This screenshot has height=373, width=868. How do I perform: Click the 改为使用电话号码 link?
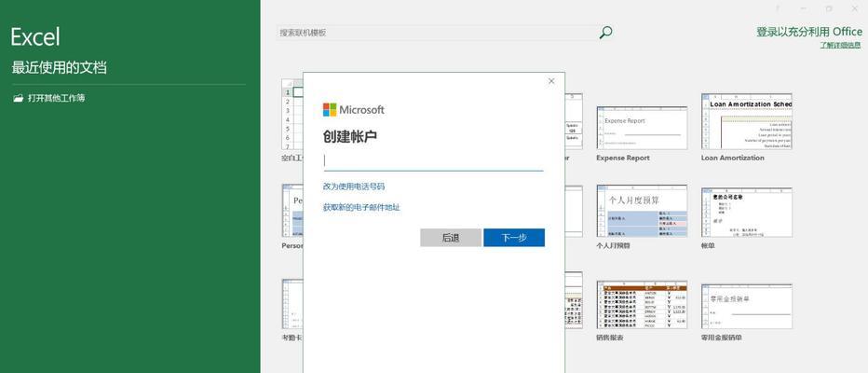point(354,186)
